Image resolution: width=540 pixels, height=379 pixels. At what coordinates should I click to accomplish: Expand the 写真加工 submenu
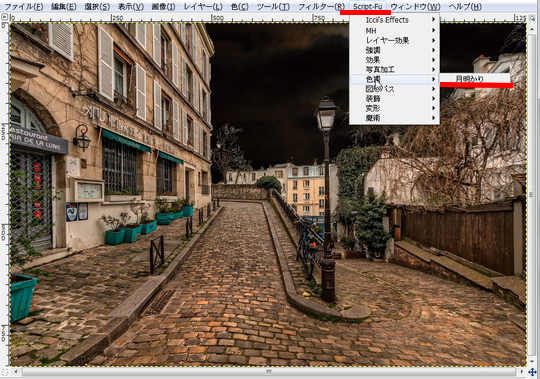point(394,69)
